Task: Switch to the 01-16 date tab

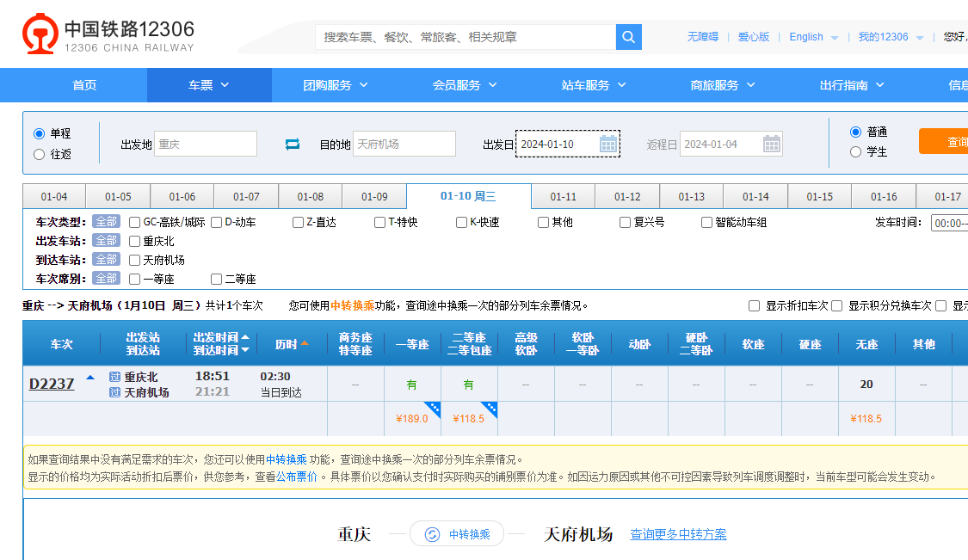Action: coord(884,197)
